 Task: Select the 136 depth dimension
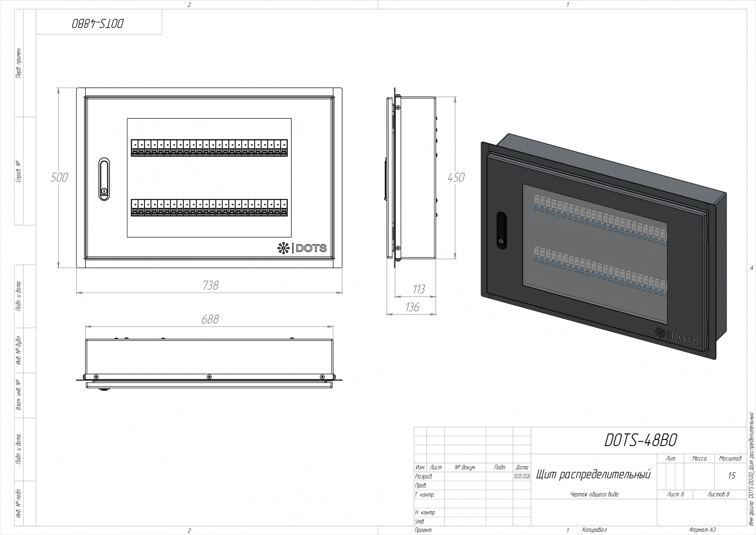click(x=412, y=307)
